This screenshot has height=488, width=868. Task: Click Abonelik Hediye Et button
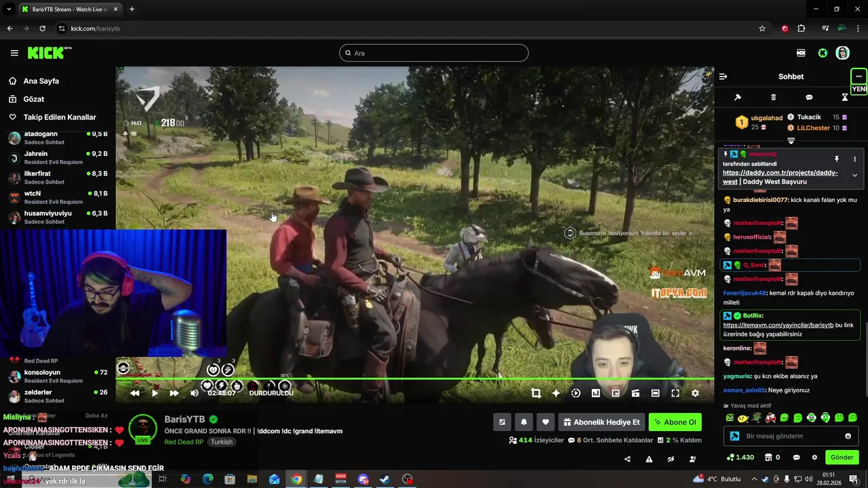[601, 422]
